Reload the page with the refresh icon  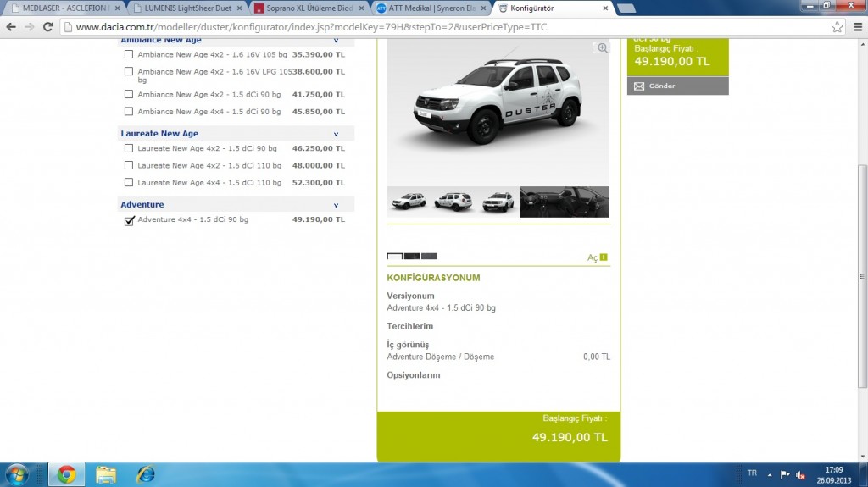point(47,27)
